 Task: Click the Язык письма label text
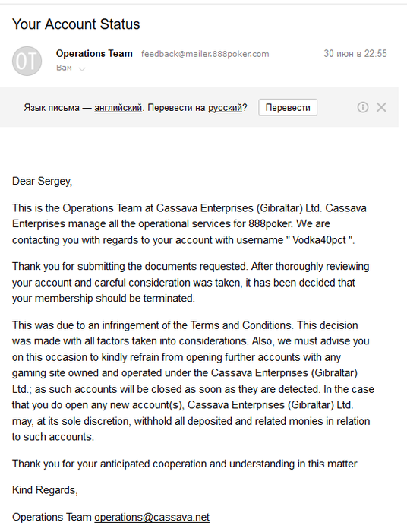(52, 108)
